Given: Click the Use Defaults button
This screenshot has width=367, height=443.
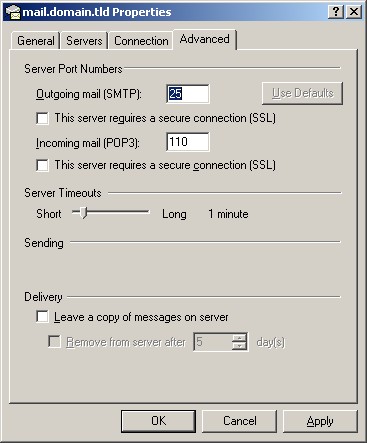Looking at the screenshot, I should pyautogui.click(x=302, y=93).
